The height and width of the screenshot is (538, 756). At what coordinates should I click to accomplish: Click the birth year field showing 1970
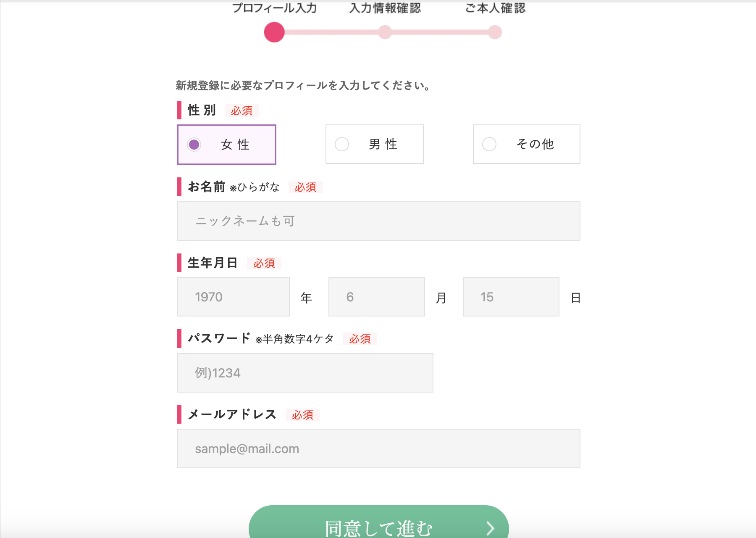pos(233,297)
